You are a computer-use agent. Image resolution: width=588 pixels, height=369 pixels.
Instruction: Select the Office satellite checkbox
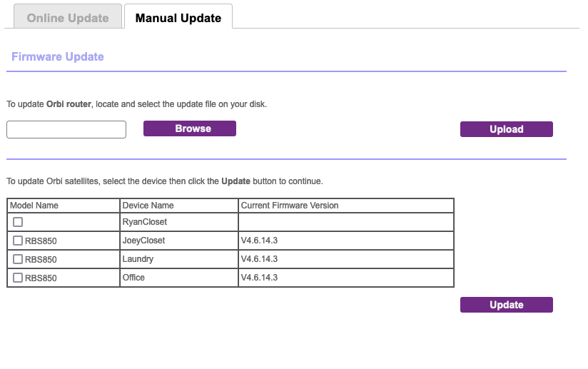[x=18, y=278]
